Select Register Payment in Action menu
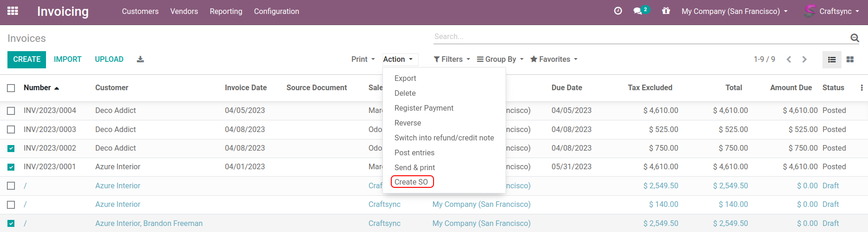 424,108
